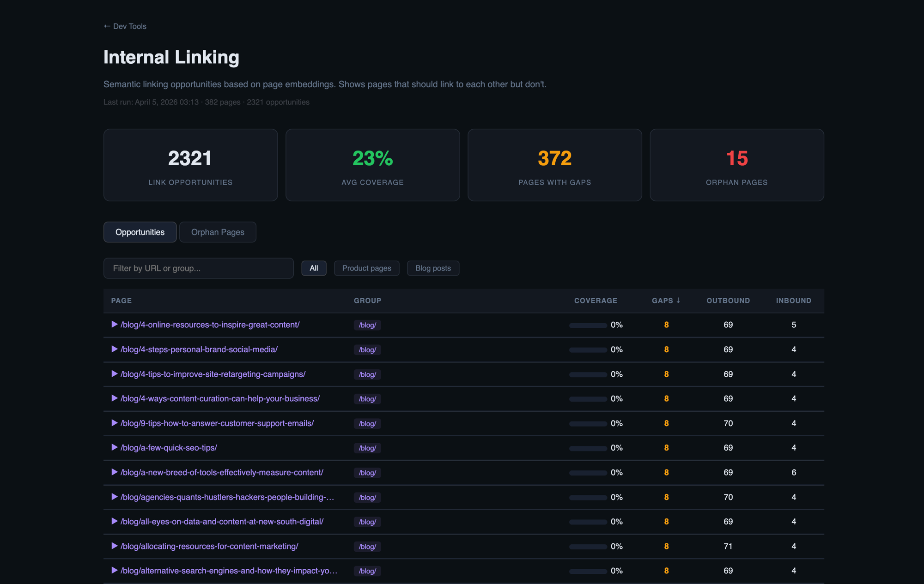Expand the /blog/4-steps-personal-brand-social-media/ row
Viewport: 924px width, 584px height.
point(114,349)
